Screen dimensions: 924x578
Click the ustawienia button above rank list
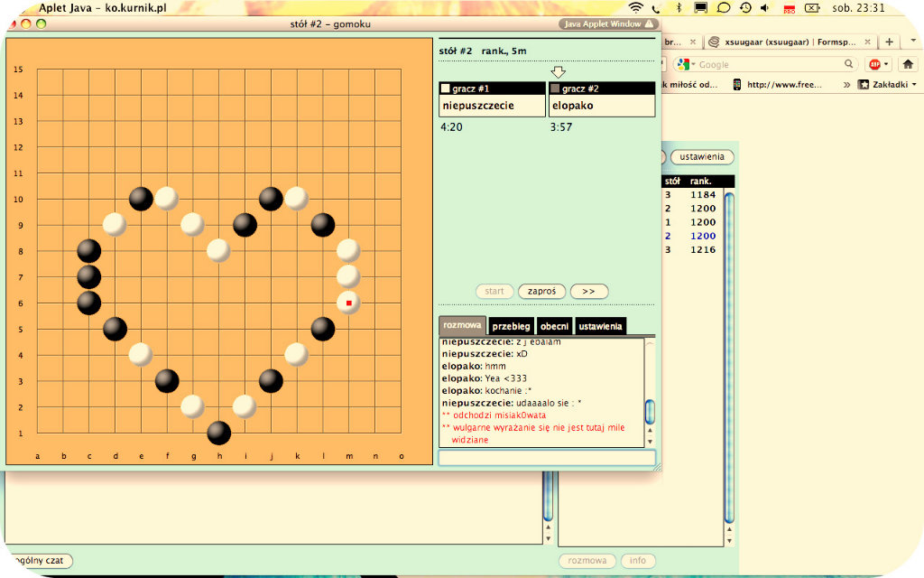pyautogui.click(x=702, y=157)
